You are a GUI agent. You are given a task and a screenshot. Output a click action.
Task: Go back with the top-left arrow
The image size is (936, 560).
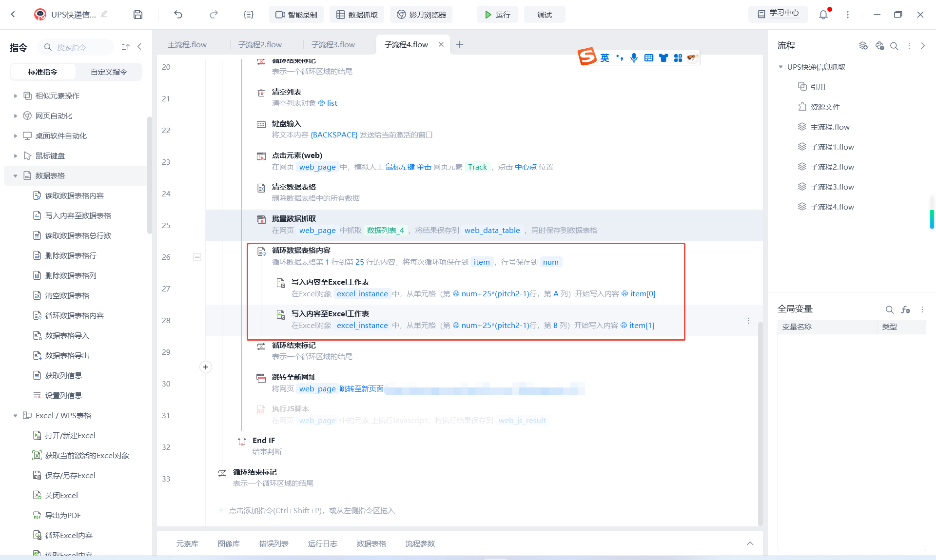(x=13, y=15)
